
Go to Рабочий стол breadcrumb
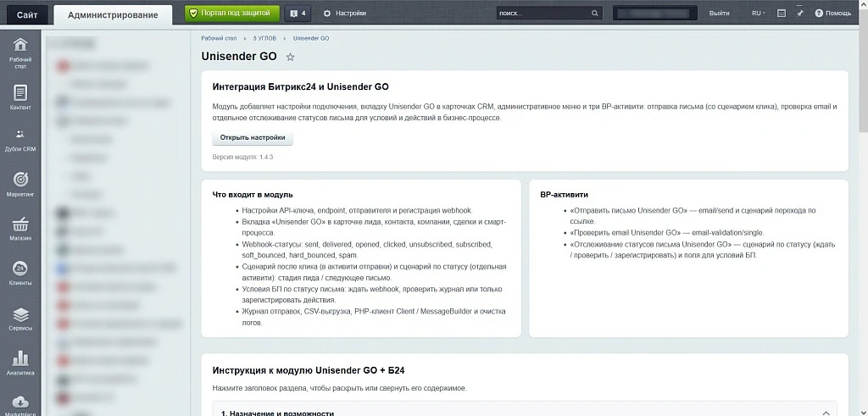(x=219, y=38)
